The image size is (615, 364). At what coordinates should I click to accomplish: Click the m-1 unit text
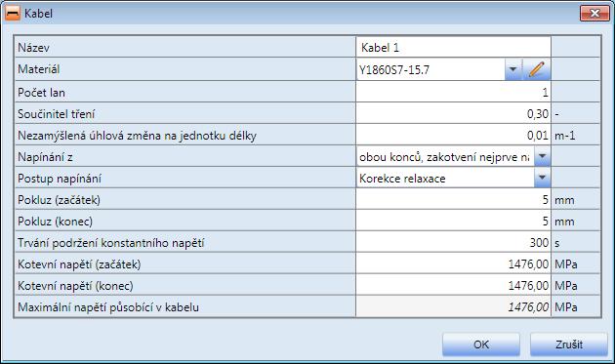click(x=565, y=136)
